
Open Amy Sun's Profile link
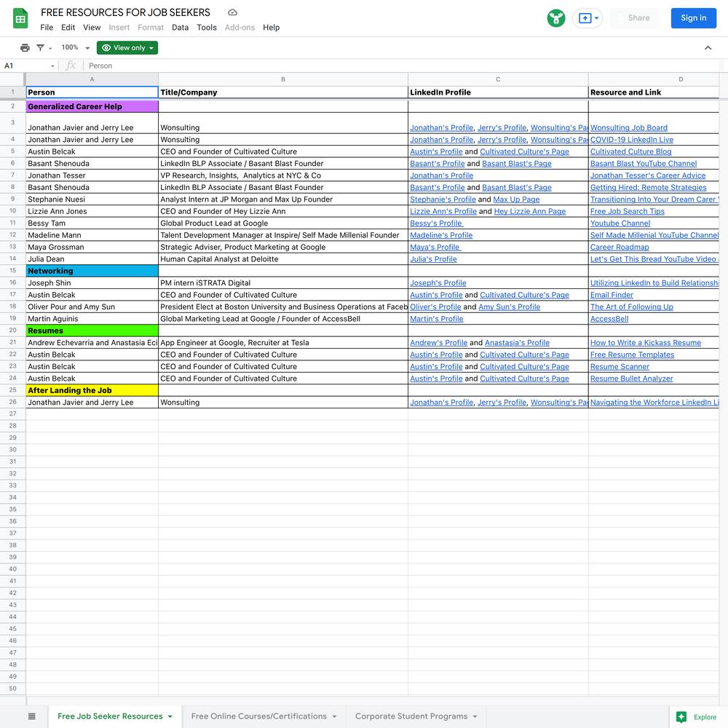pos(509,307)
